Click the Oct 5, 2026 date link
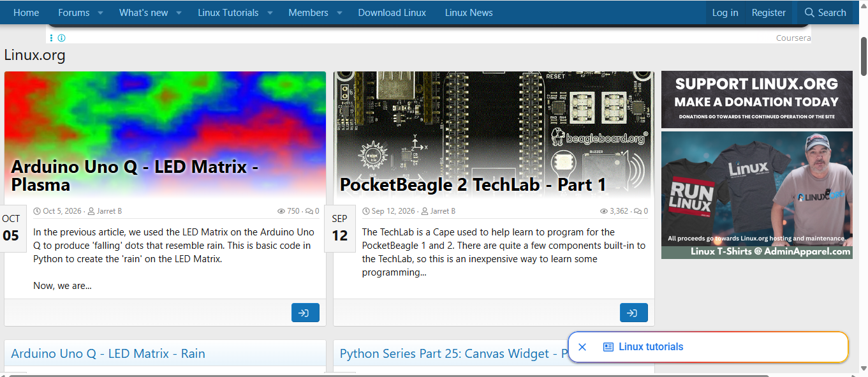 (62, 211)
